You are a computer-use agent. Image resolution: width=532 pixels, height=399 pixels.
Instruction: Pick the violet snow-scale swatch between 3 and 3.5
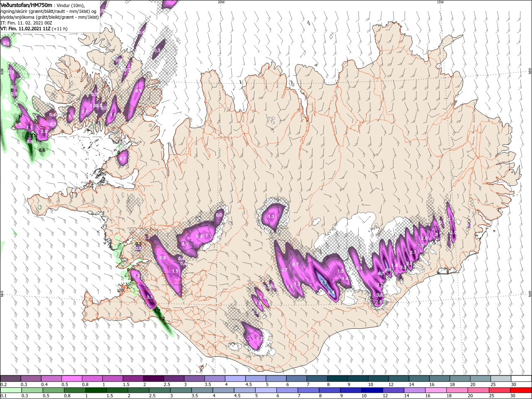click(x=194, y=379)
